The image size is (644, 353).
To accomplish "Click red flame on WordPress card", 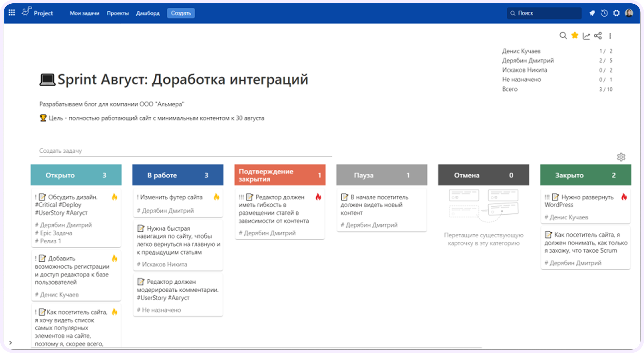I will (x=624, y=197).
